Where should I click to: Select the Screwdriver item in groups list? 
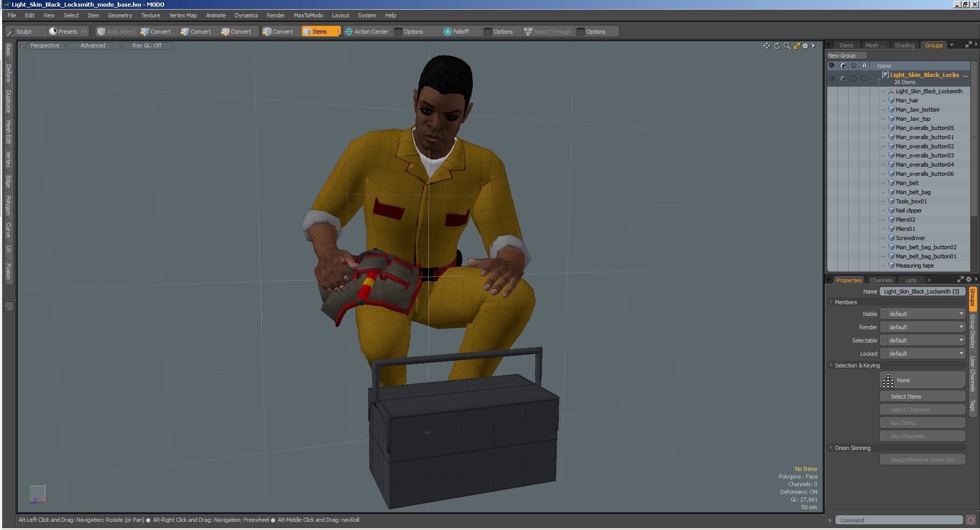910,238
